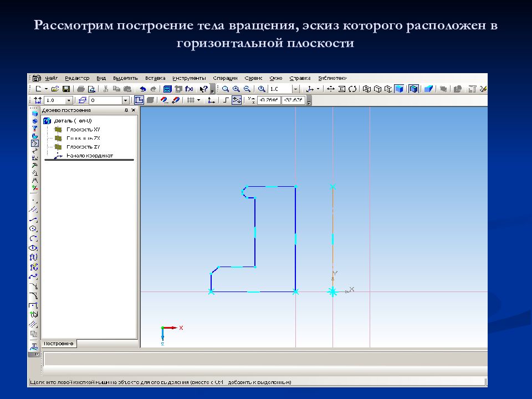Select the circle drawing tool

click(33, 229)
